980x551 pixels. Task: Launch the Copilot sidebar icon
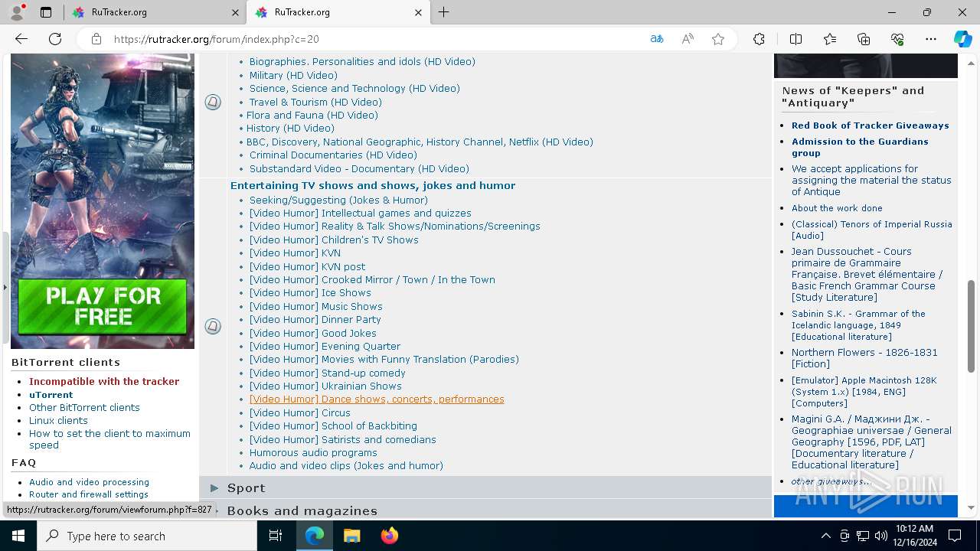point(962,39)
